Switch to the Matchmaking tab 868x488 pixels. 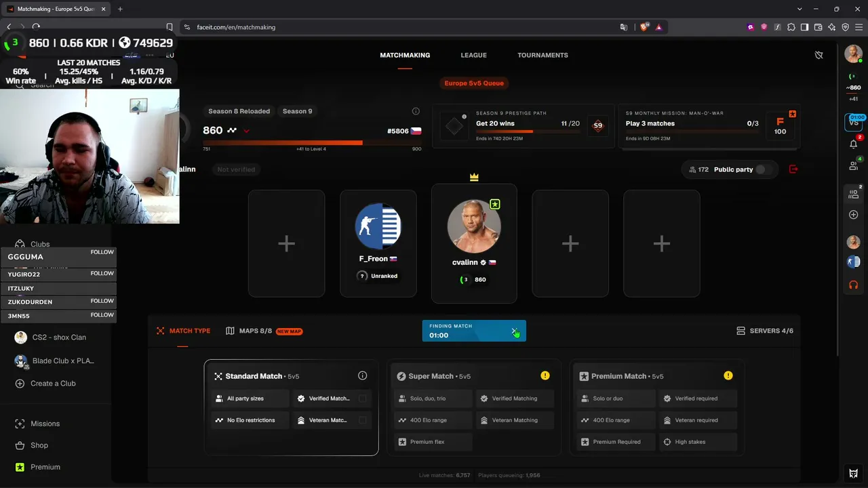pyautogui.click(x=405, y=55)
